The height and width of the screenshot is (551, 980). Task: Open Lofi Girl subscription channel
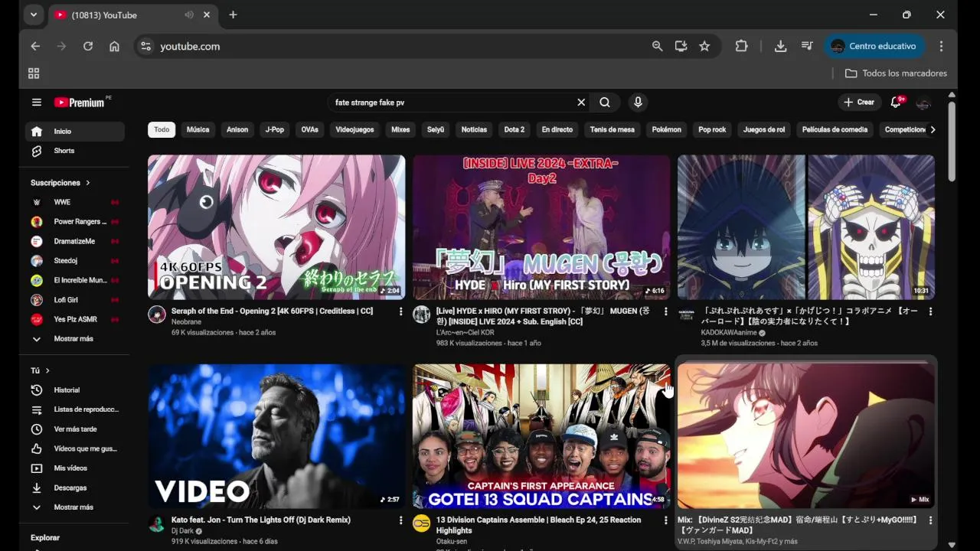tap(75, 300)
